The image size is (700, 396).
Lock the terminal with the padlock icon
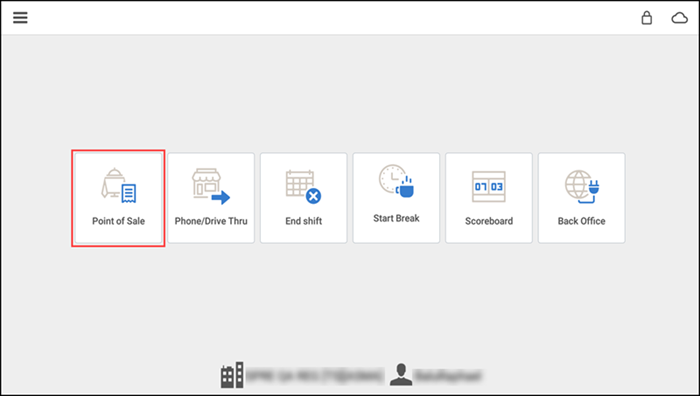click(x=646, y=17)
